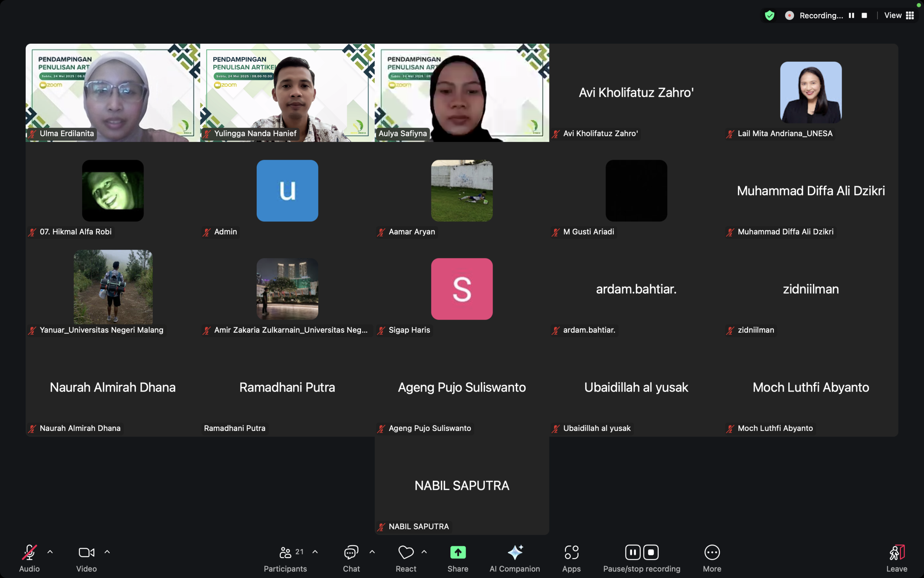Click the large NABIL SAPUTRA tile name
Image resolution: width=924 pixels, height=578 pixels.
(462, 486)
